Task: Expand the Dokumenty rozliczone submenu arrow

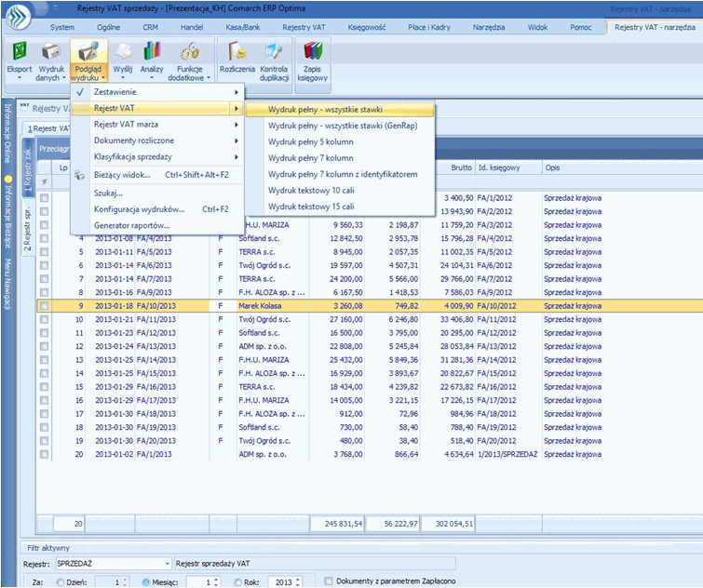Action: (237, 140)
